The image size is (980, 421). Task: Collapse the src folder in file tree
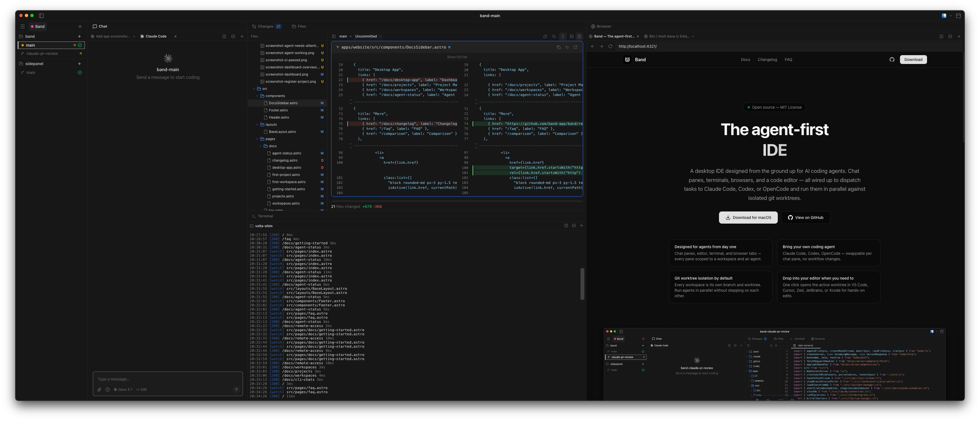(254, 89)
